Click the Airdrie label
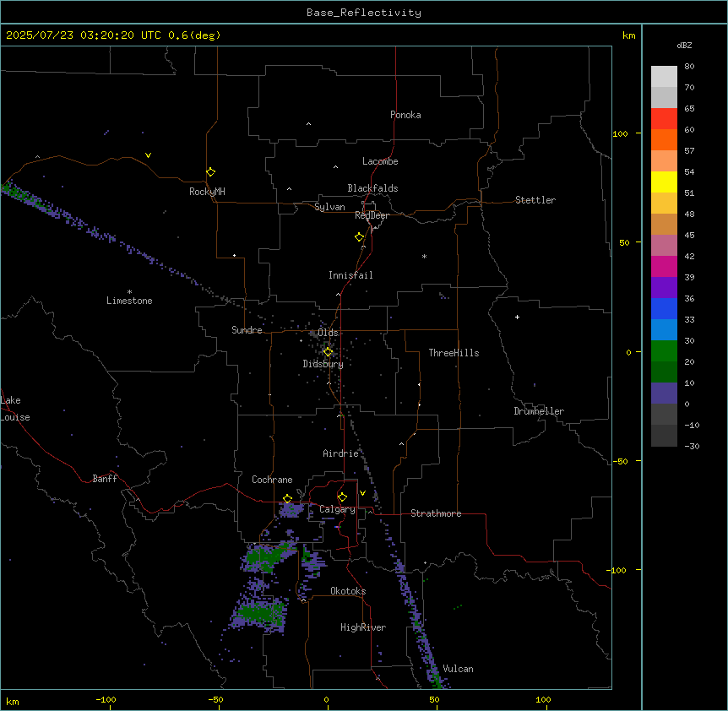The height and width of the screenshot is (711, 728). click(341, 453)
